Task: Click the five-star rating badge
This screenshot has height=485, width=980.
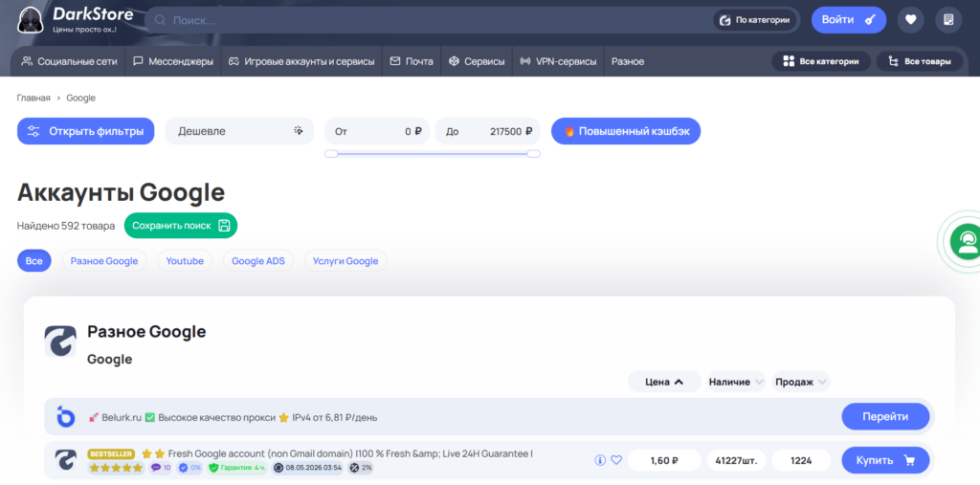Action: (116, 468)
